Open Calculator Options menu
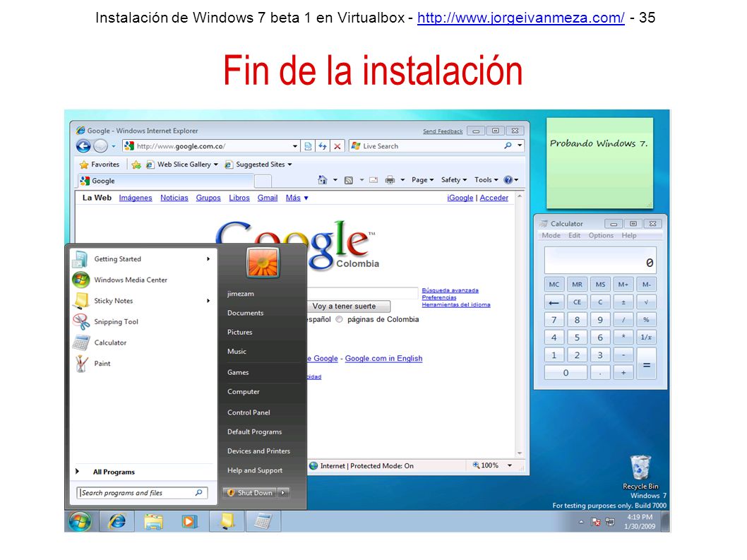Viewport: 747px width, 560px height. (601, 235)
